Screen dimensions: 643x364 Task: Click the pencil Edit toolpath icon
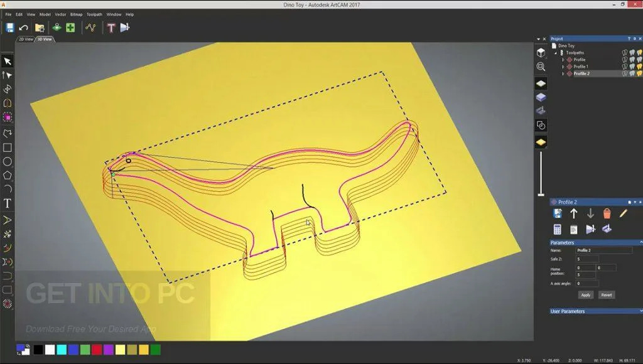[x=623, y=214]
